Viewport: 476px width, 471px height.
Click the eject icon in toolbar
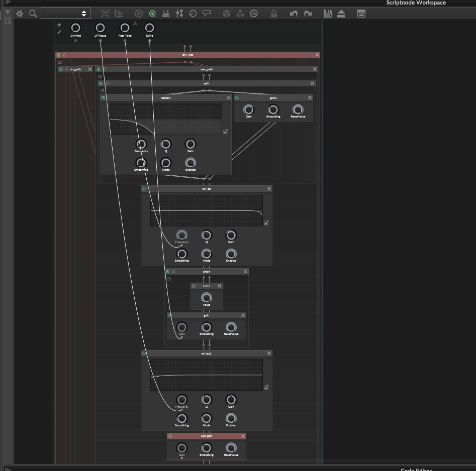(341, 14)
